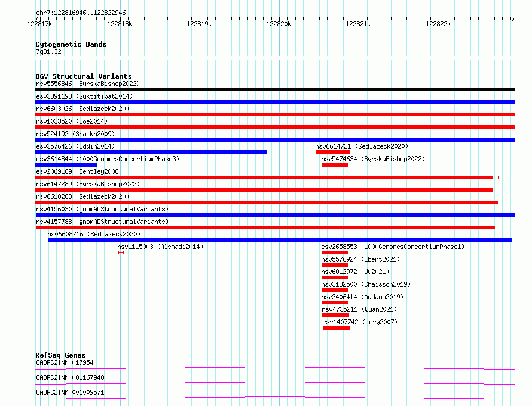
Task: Open nsv6603026 (Sedlazeck2020) variant label
Action: tap(82, 109)
